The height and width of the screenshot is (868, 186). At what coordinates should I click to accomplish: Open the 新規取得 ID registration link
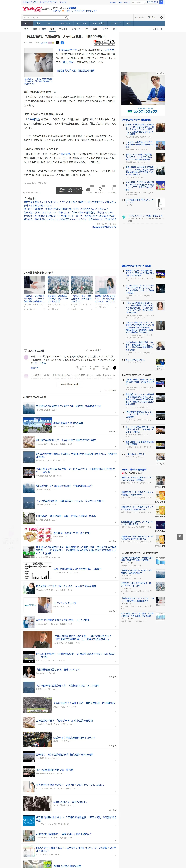[x=72, y=8]
